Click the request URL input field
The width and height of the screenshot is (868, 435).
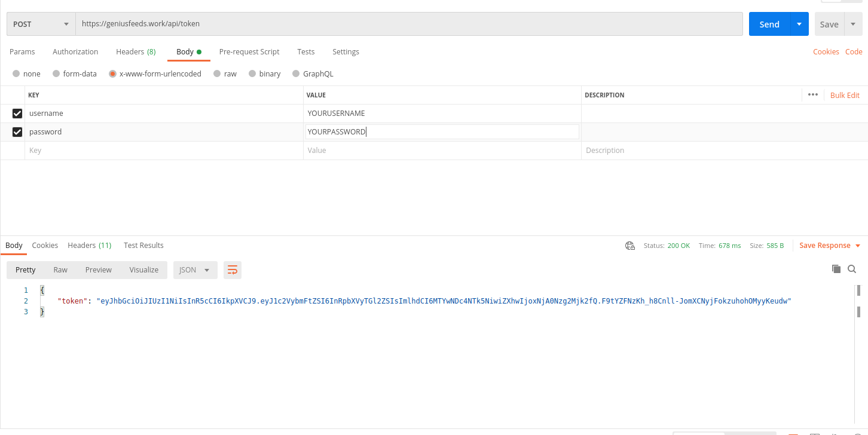(359, 24)
